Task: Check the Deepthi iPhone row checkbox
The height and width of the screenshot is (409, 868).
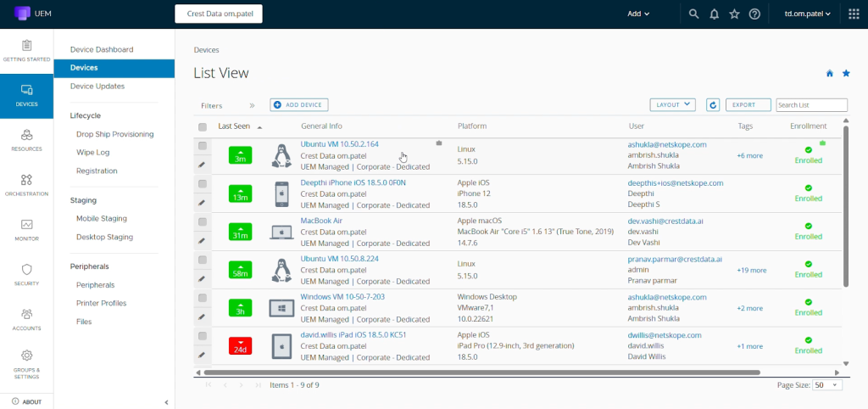Action: tap(203, 183)
